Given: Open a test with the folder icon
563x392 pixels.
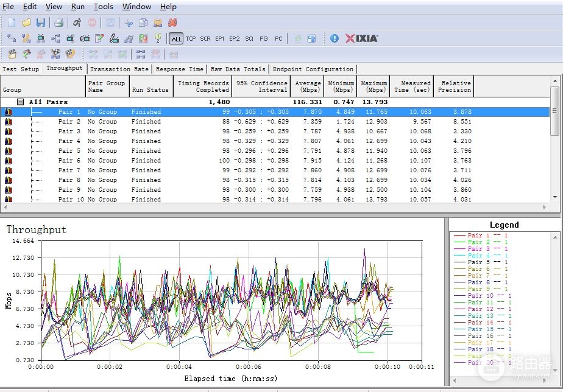Looking at the screenshot, I should (x=26, y=23).
